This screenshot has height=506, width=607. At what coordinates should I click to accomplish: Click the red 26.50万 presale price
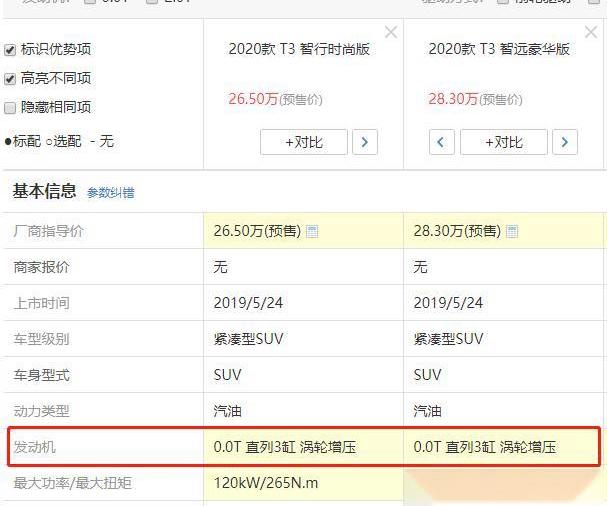coord(253,99)
